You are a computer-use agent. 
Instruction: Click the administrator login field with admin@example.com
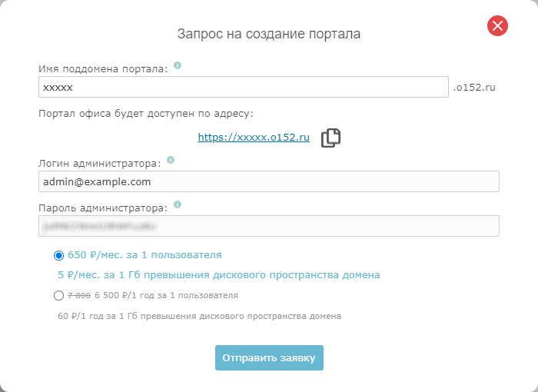(x=269, y=181)
